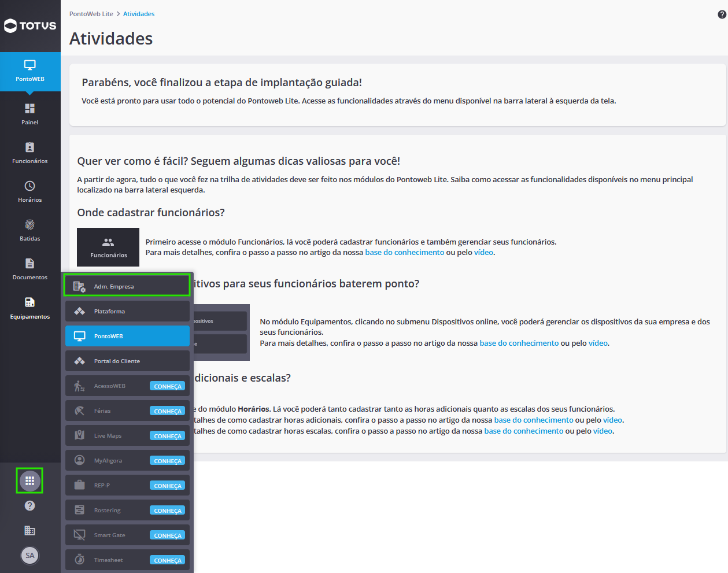Open the PontoWEB monitor sidebar item
Screen dimensions: 728x573
point(30,71)
